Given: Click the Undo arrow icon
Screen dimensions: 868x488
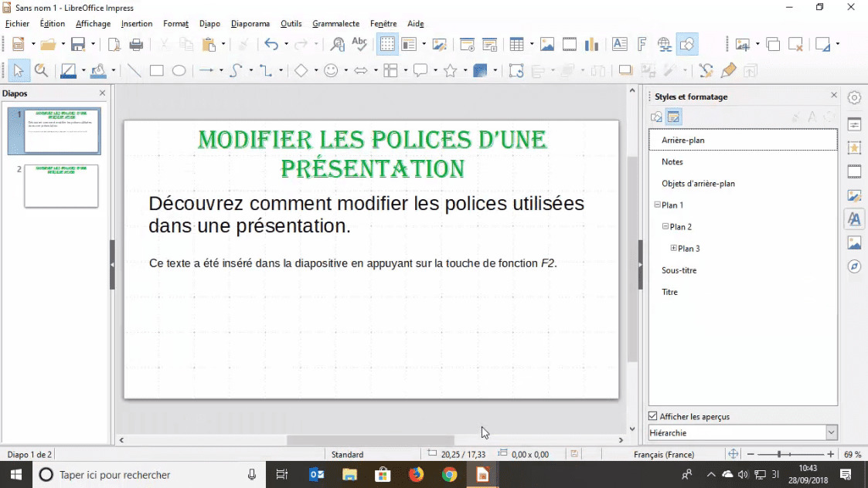Looking at the screenshot, I should [271, 44].
